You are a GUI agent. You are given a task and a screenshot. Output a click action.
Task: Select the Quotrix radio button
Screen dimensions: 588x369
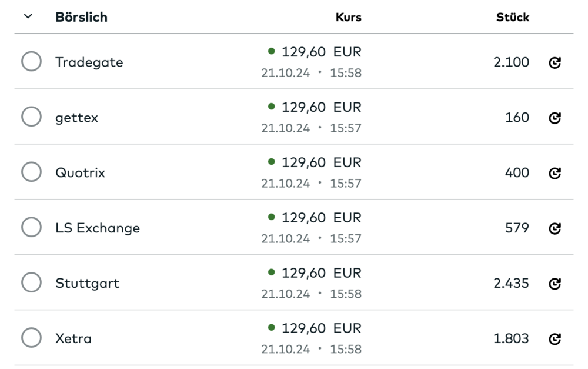coord(31,172)
